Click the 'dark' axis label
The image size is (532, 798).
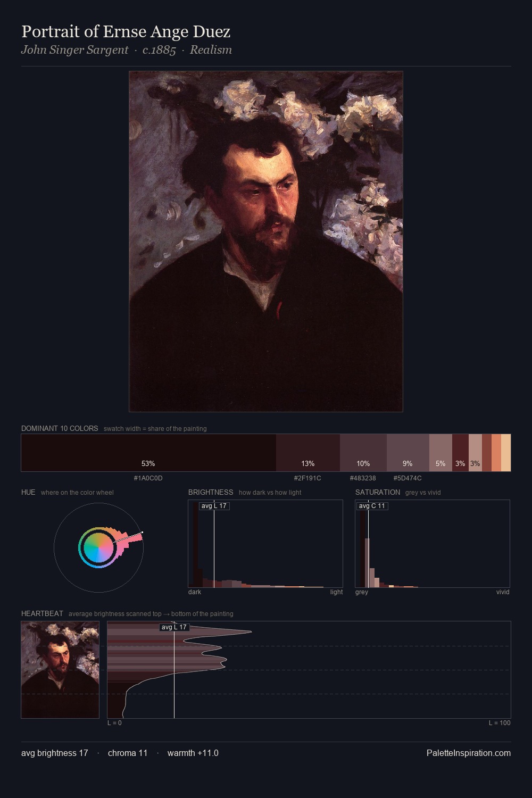tap(195, 592)
